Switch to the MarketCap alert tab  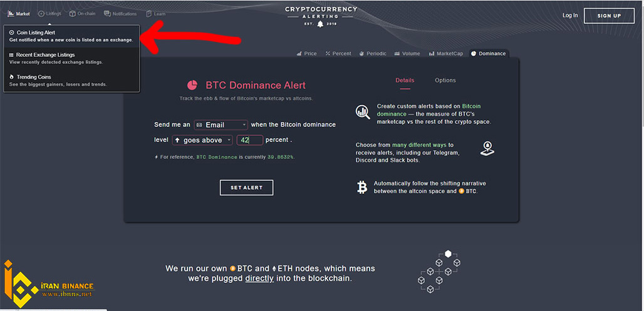pyautogui.click(x=445, y=53)
